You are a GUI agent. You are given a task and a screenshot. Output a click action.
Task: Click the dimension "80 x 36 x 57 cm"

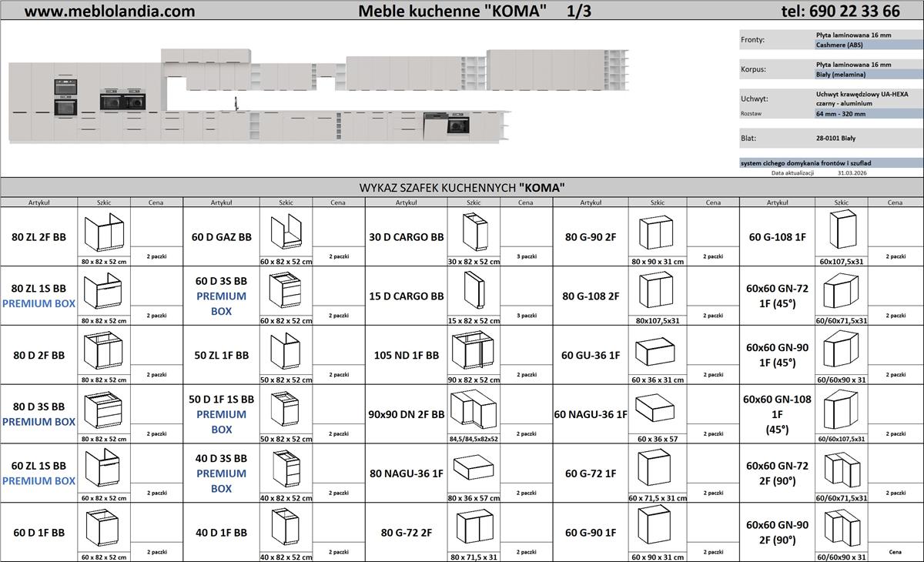click(x=473, y=498)
